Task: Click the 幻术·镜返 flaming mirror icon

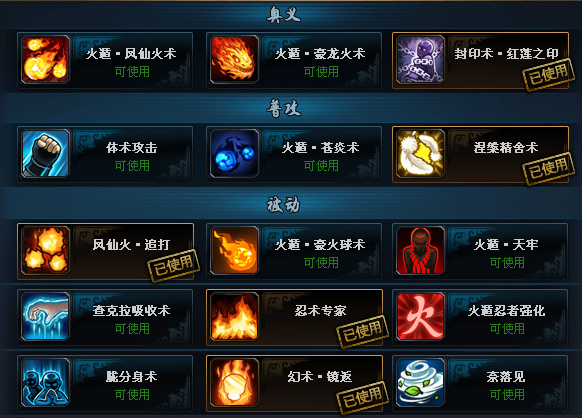Action: 234,382
